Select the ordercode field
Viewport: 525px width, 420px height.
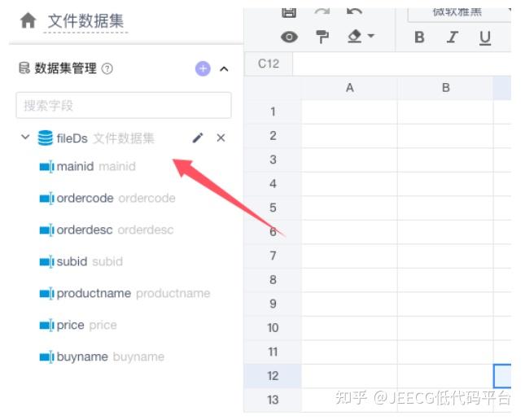click(x=107, y=198)
